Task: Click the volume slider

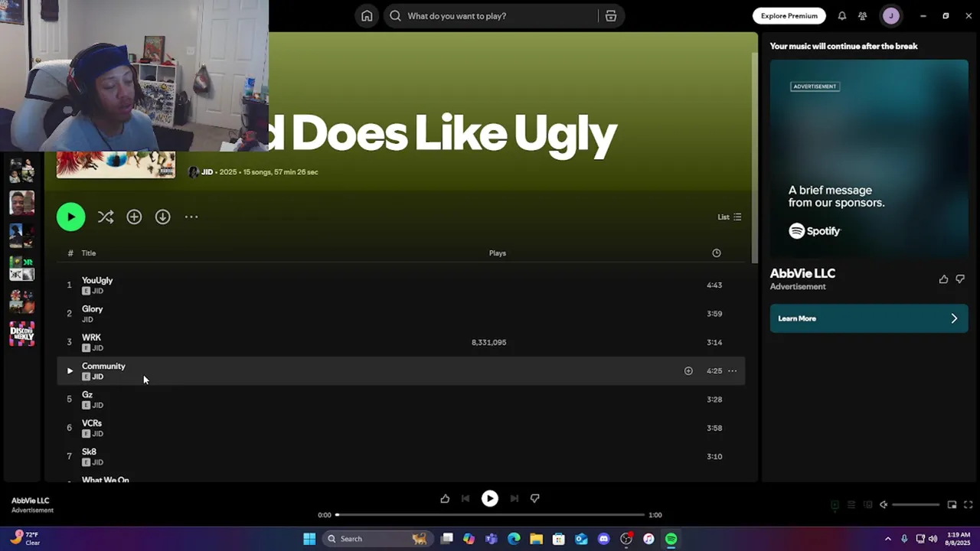Action: point(916,505)
